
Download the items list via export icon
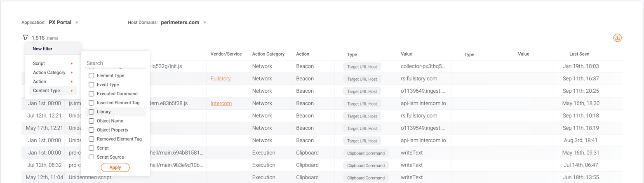pos(617,38)
